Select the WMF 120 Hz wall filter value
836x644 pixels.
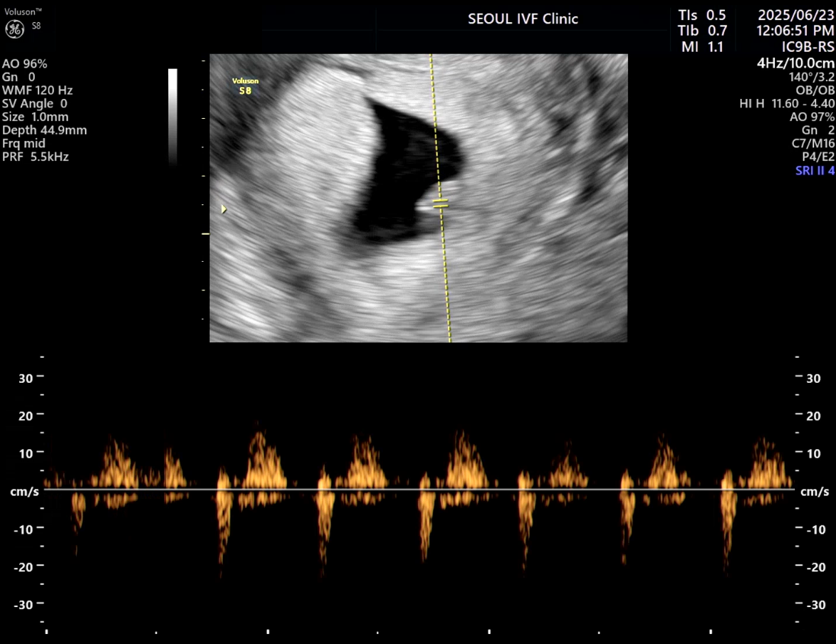(x=38, y=90)
